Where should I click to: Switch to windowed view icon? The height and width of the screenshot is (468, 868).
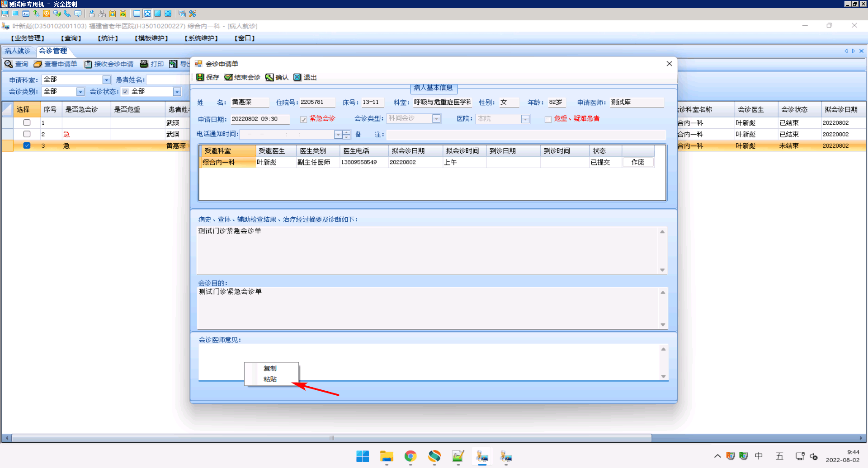(x=137, y=14)
